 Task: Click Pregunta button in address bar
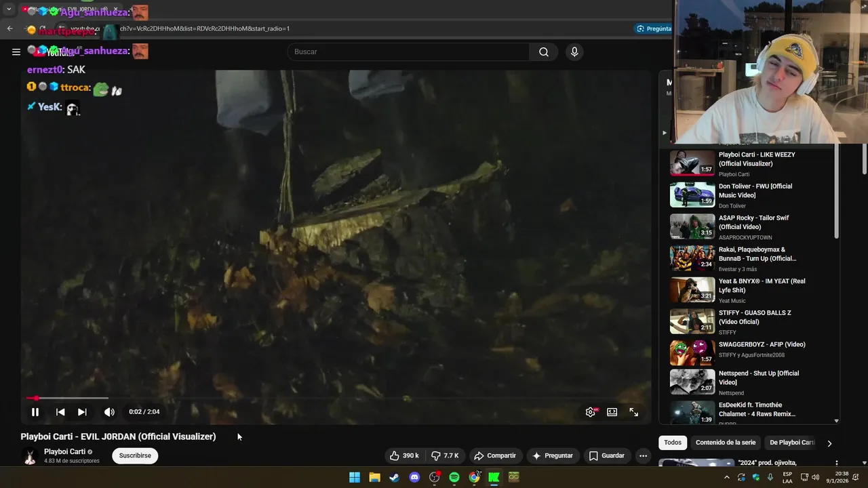pos(654,28)
